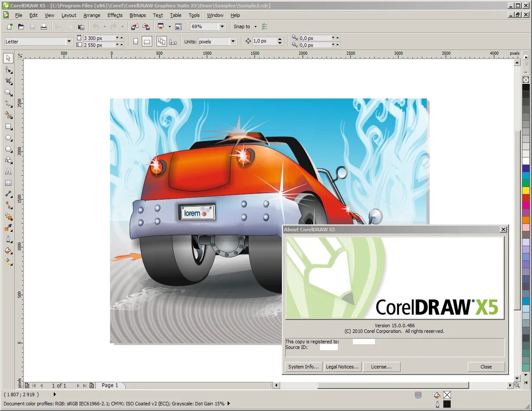Go to the next page arrow
This screenshot has width=532, height=411.
click(78, 385)
